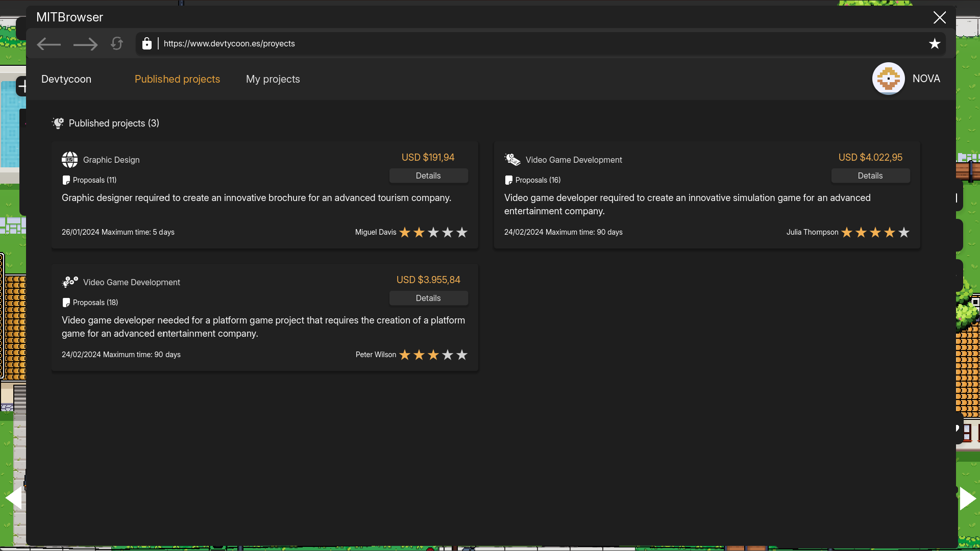Click the controller icon on platform game project
Image resolution: width=980 pixels, height=551 pixels.
(x=70, y=282)
